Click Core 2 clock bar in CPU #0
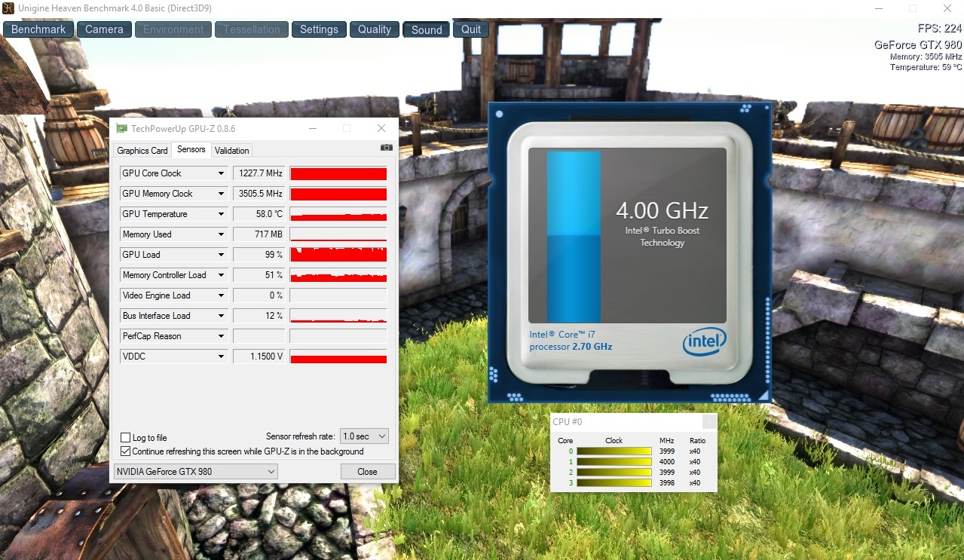The height and width of the screenshot is (560, 964). (614, 473)
